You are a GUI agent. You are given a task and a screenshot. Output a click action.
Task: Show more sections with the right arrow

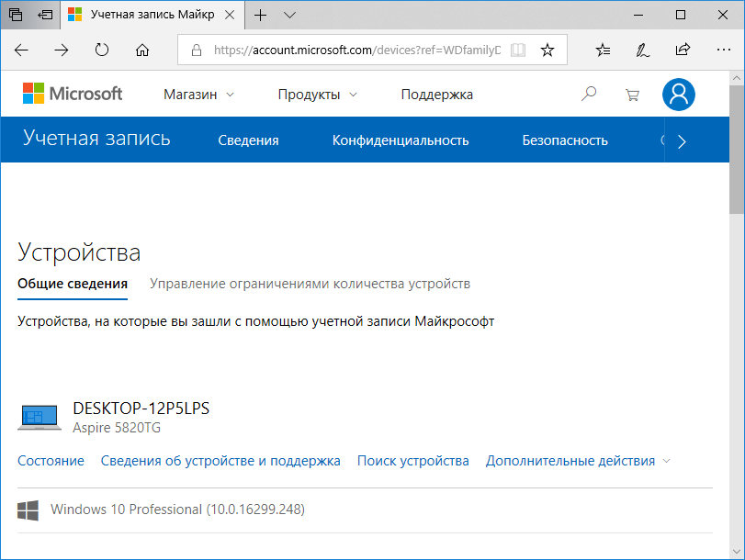pos(682,141)
